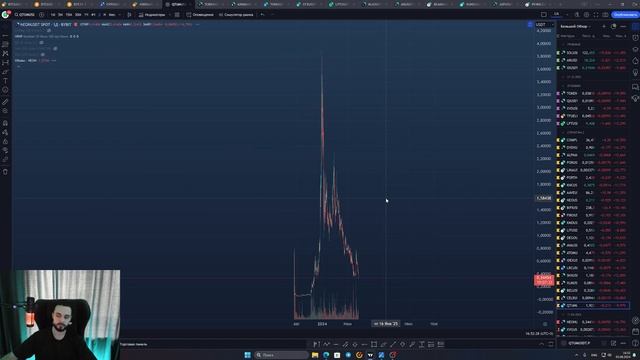Click the diagonal line tool in bottom toolbar
Screen dimensions: 640x360
393,344
